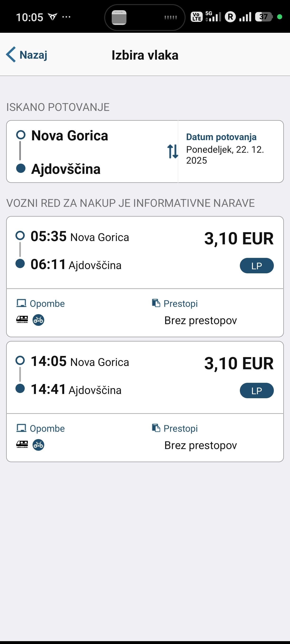Open Opombe notes for 14:05 train
290x644 pixels.
47,428
